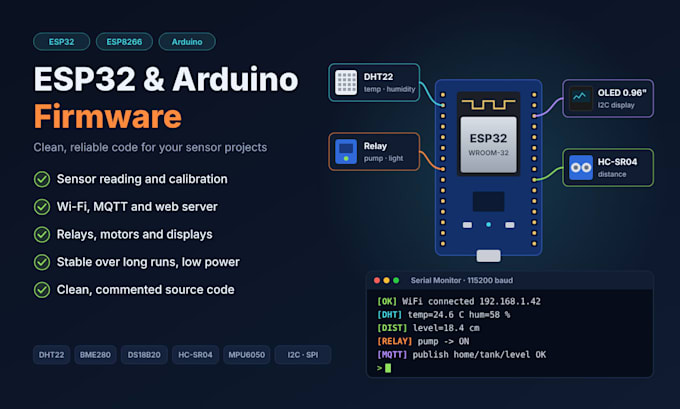Click the 'WROOM-32' label on chip
The image size is (680, 409).
[x=488, y=153]
